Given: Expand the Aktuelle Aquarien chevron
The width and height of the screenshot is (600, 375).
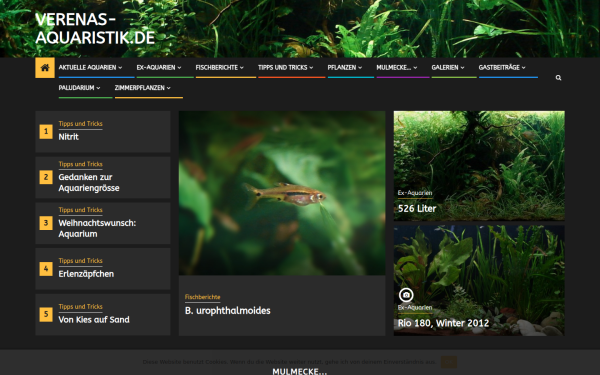Looking at the screenshot, I should 120,68.
